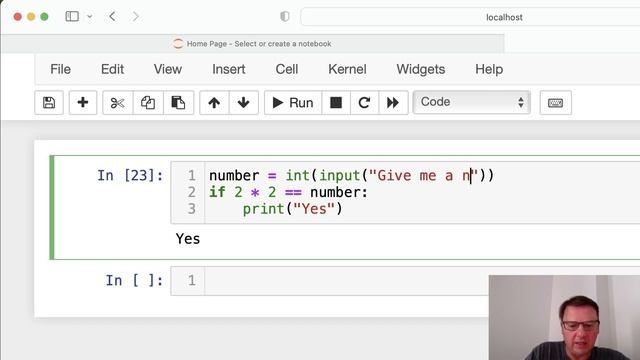Viewport: 640px width, 360px height.
Task: Open the privacy report shield icon
Action: 284,16
